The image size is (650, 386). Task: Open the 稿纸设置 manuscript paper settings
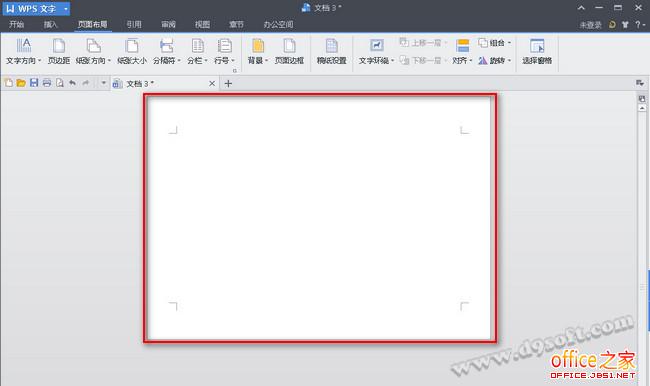[x=331, y=51]
